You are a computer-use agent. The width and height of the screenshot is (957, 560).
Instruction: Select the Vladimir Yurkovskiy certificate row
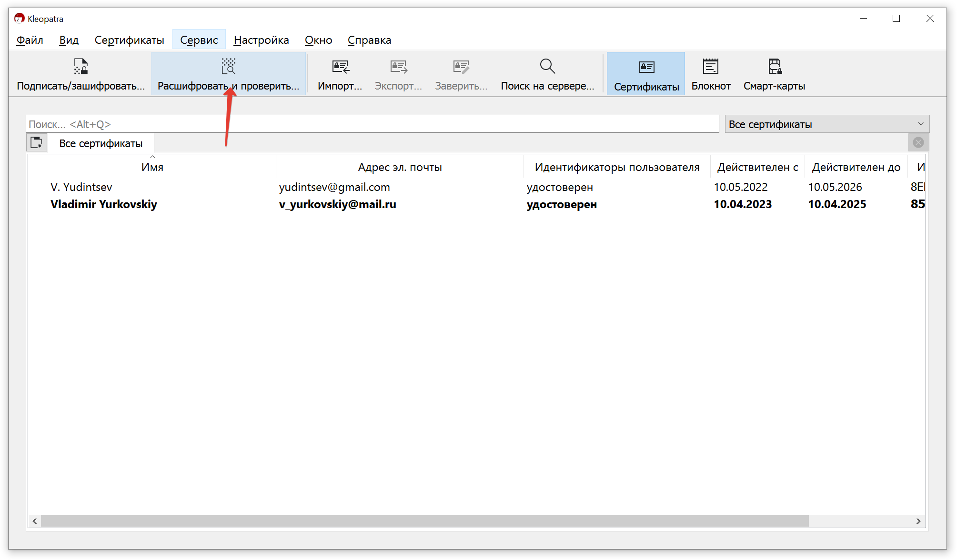pyautogui.click(x=476, y=204)
